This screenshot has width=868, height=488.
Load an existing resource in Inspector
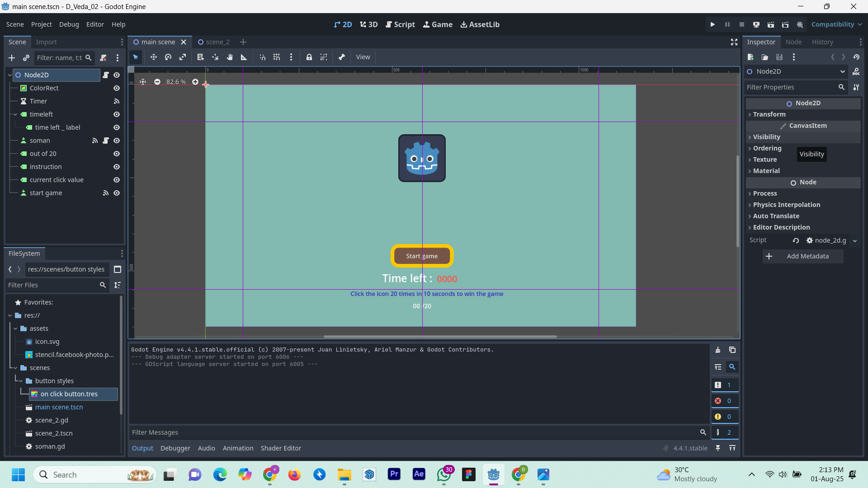point(765,57)
